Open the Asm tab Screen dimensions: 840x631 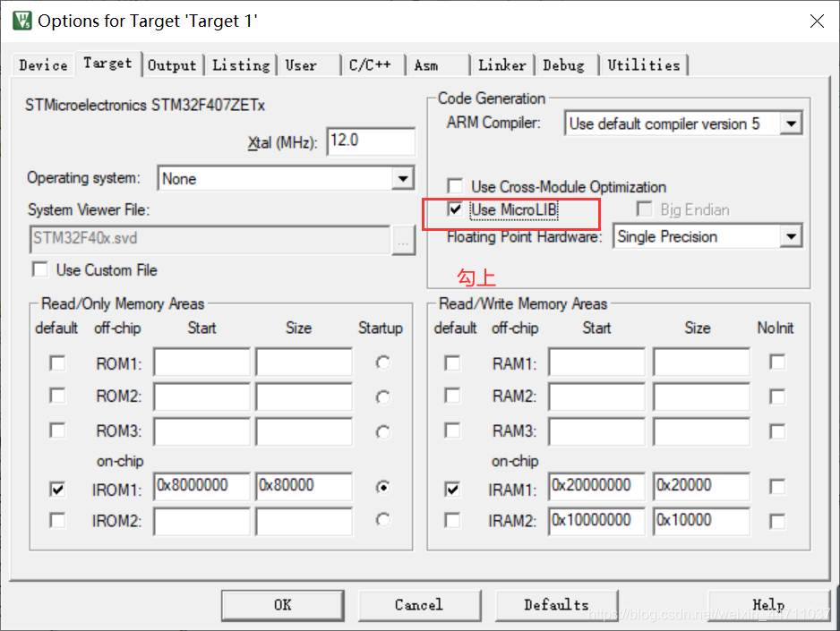coord(437,65)
